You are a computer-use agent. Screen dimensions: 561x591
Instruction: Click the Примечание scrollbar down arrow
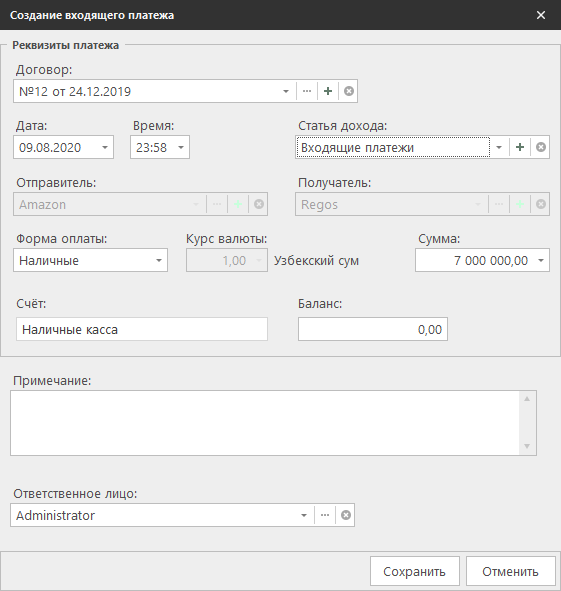coord(527,446)
